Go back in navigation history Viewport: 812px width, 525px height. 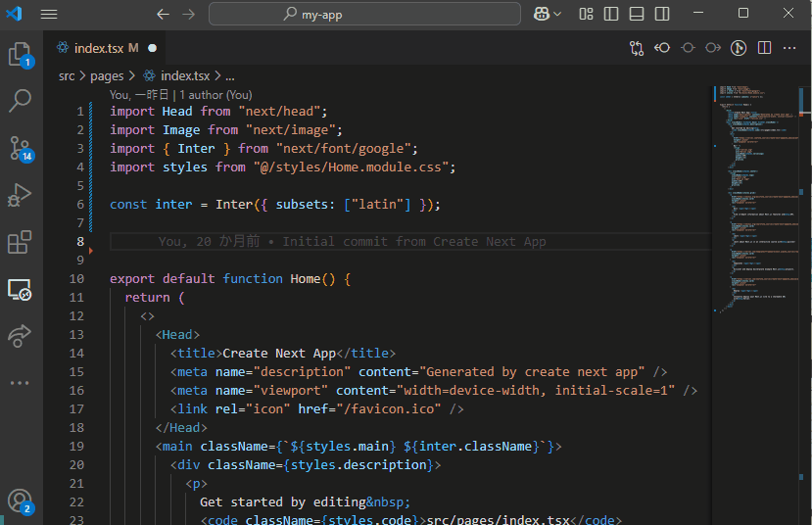[164, 14]
